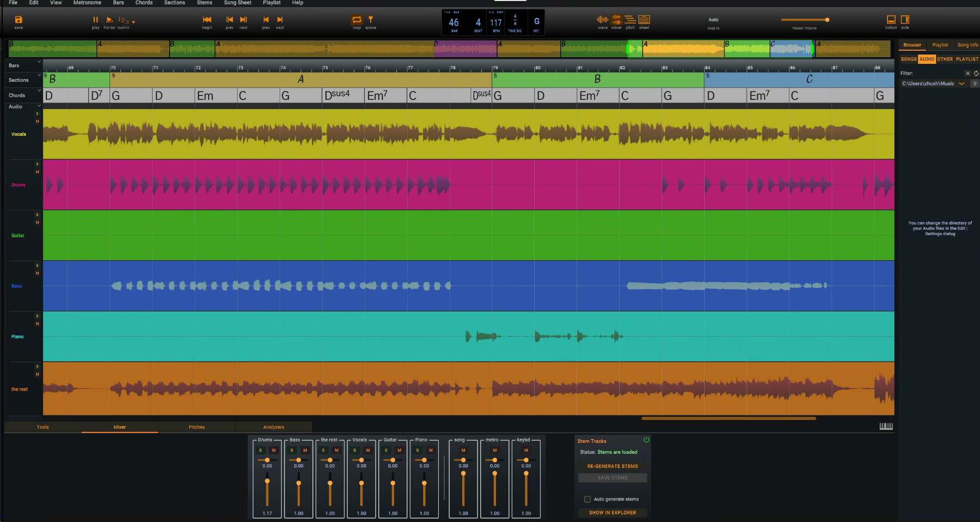Click the RE-GENERATE STEMS button
This screenshot has width=980, height=522.
(x=613, y=466)
